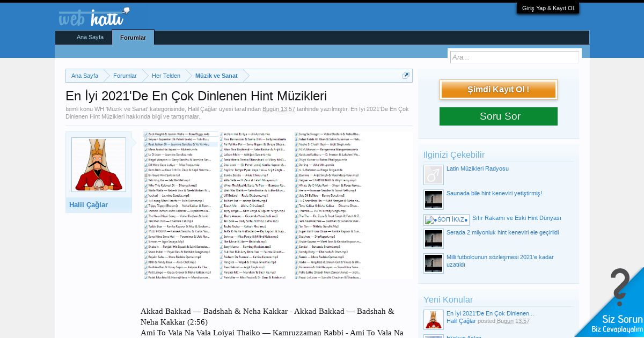
Task: Open Halil Çağlar's avatar image
Action: click(x=99, y=165)
